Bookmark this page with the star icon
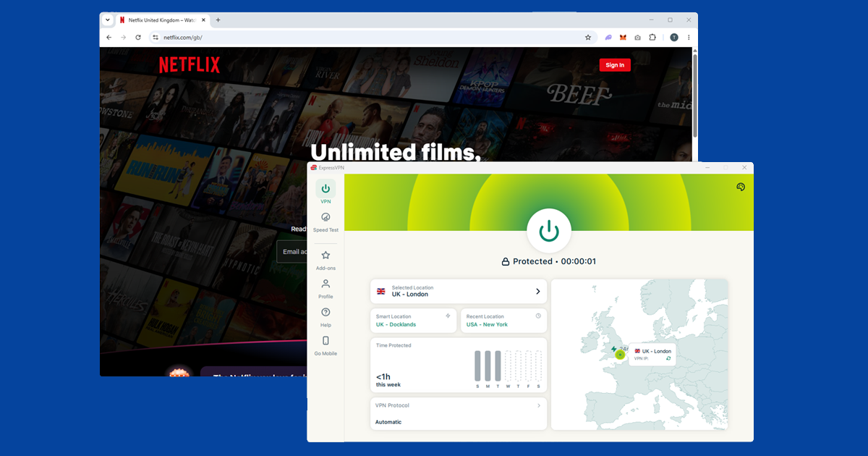Screen dimensions: 868x456 [588, 37]
